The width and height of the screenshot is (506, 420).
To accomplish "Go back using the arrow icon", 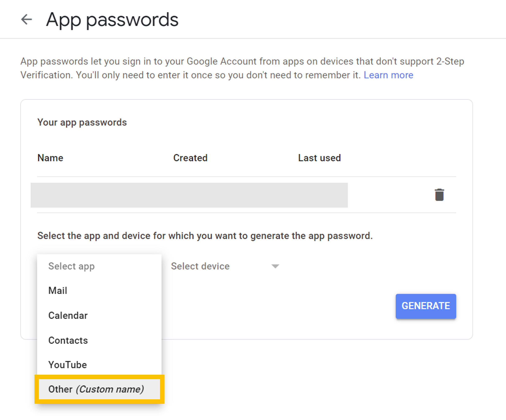I will click(27, 19).
